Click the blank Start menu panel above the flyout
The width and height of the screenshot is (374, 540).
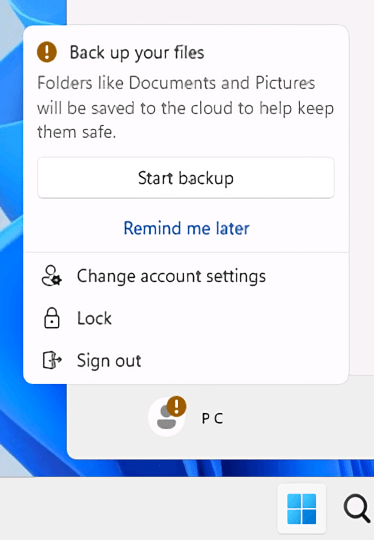220,12
